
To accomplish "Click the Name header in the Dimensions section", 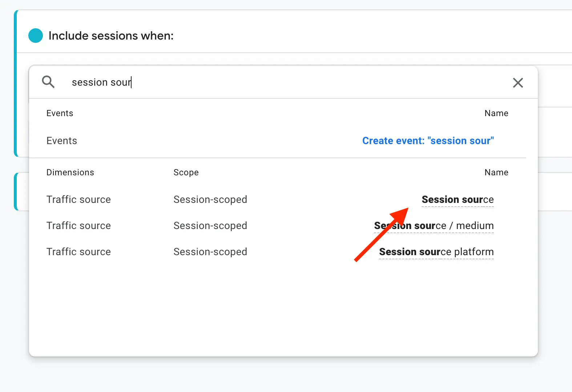I will [496, 172].
